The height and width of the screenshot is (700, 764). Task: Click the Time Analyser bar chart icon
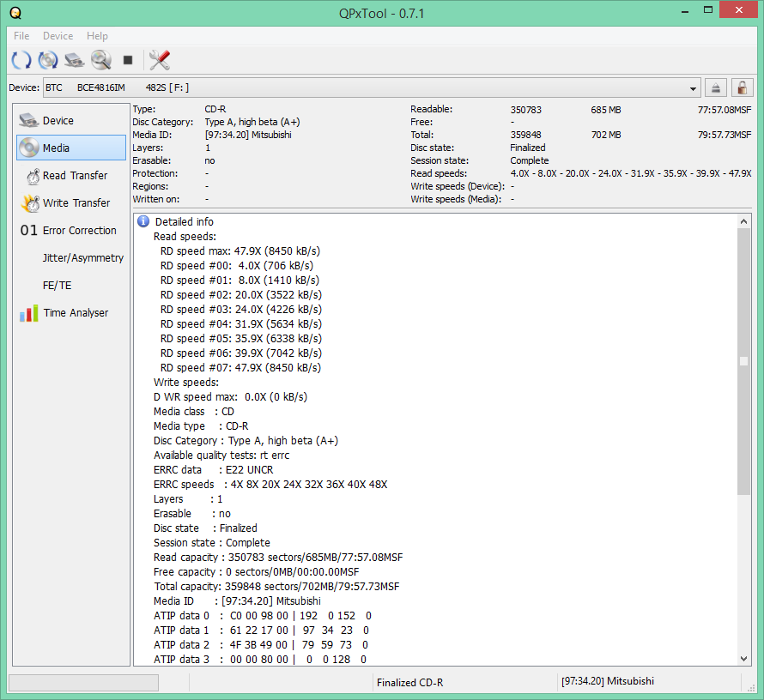[28, 313]
